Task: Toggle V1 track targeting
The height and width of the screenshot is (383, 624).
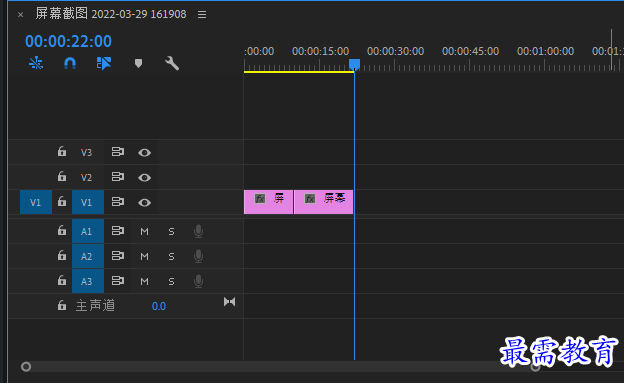Action: 88,202
